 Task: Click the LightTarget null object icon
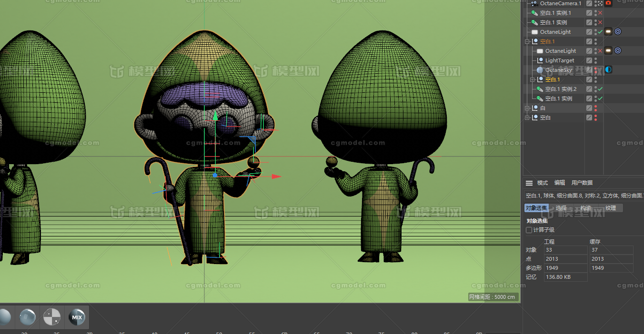540,60
